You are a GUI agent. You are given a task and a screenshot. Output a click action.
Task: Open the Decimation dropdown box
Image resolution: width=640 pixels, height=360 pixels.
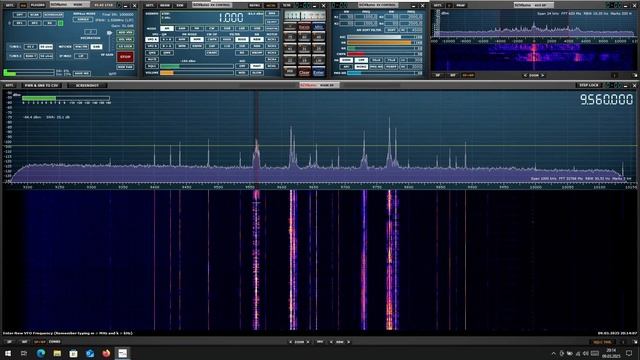(90, 32)
